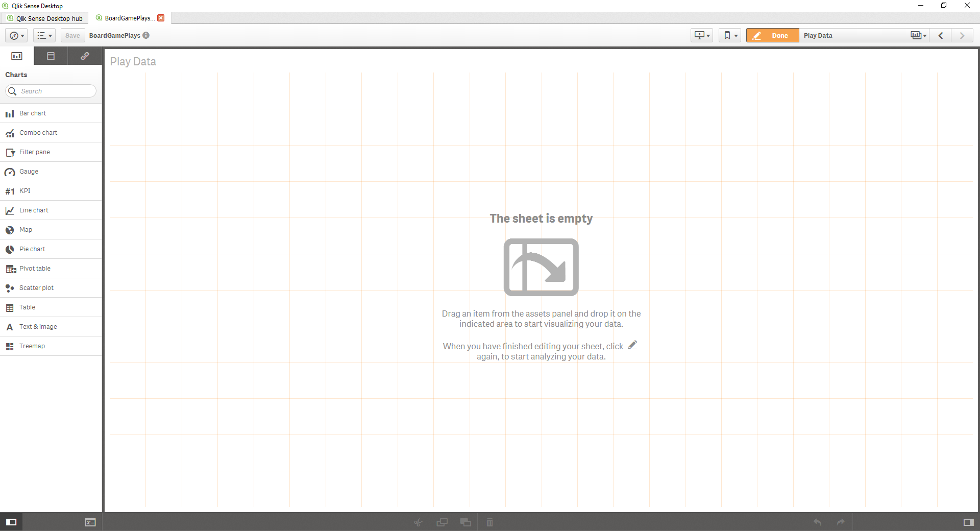Open the sheets selector dropdown

tap(918, 35)
